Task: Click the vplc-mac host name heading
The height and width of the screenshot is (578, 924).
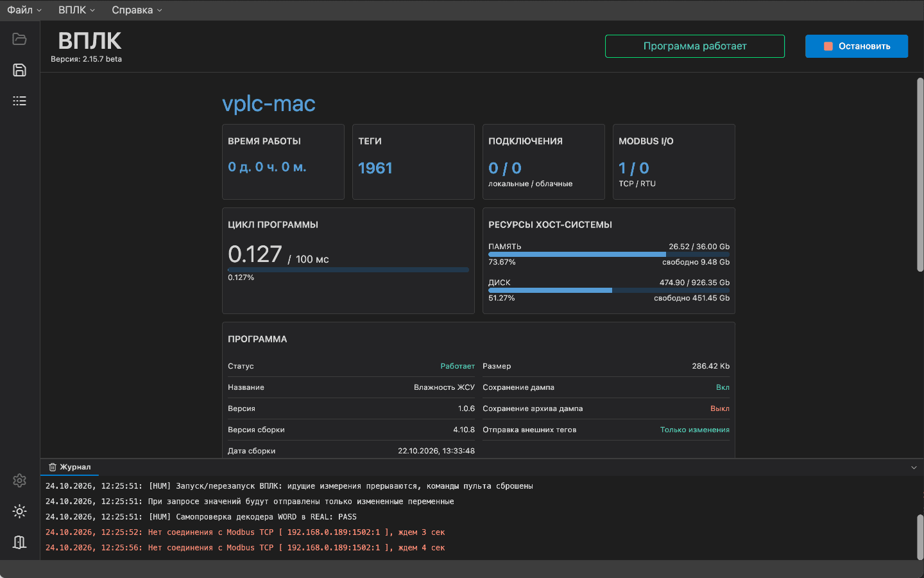Action: [269, 103]
